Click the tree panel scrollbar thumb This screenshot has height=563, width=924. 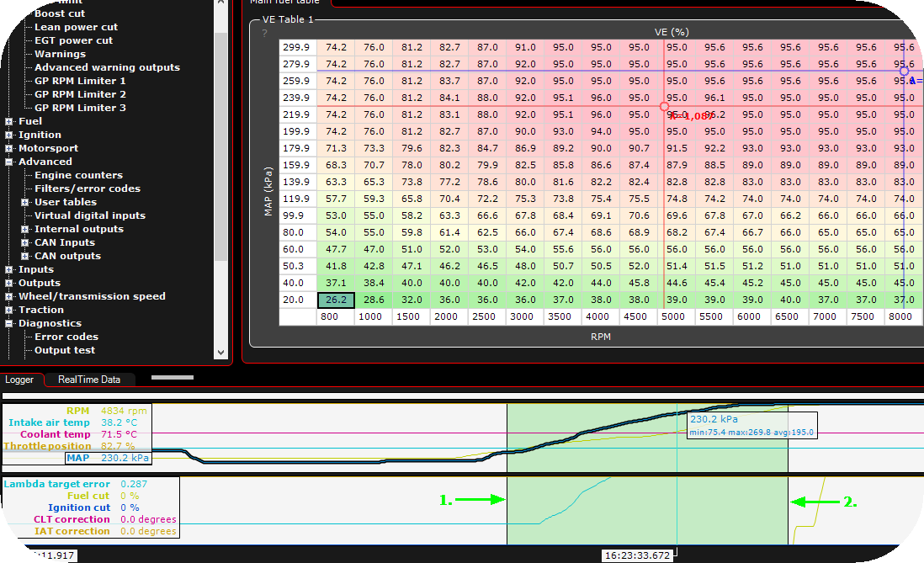(x=221, y=146)
